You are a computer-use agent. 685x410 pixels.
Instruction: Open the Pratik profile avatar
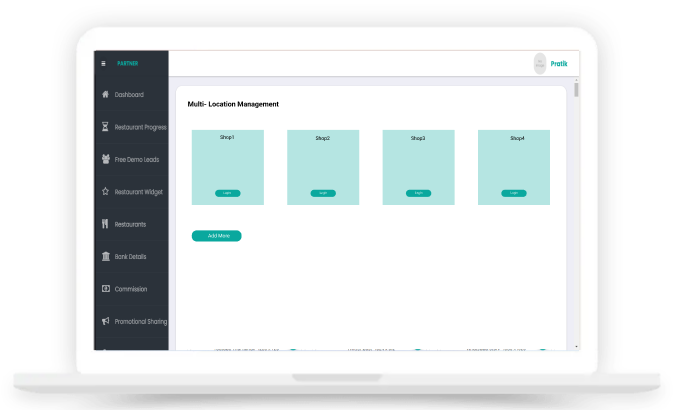tap(540, 64)
